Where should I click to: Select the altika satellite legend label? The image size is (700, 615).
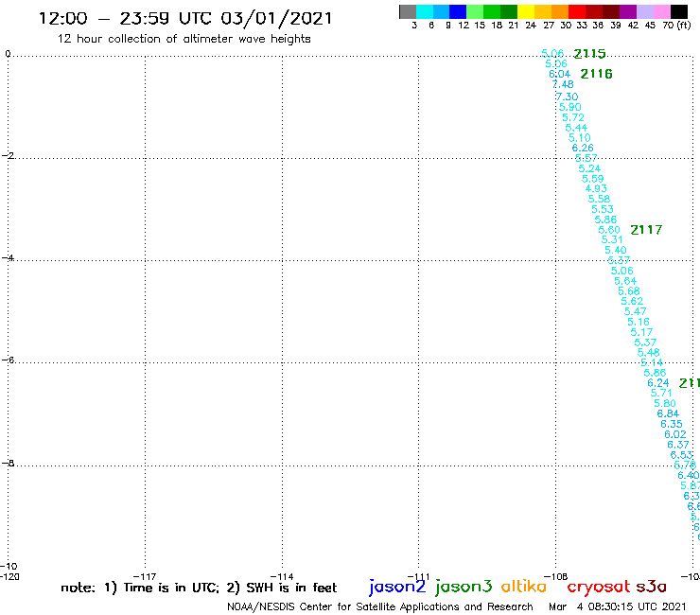tap(523, 587)
